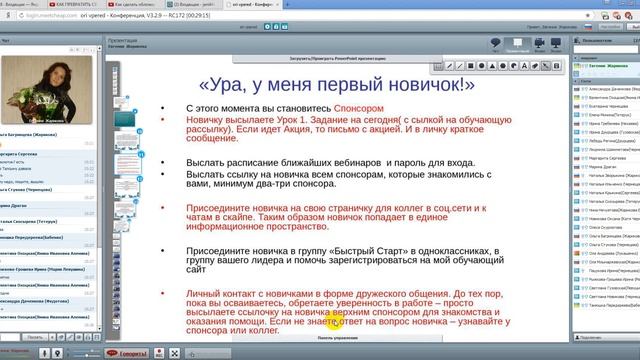Click the participants search field
Image resolution: width=640 pixels, height=360 pixels.
pyautogui.click(x=606, y=49)
